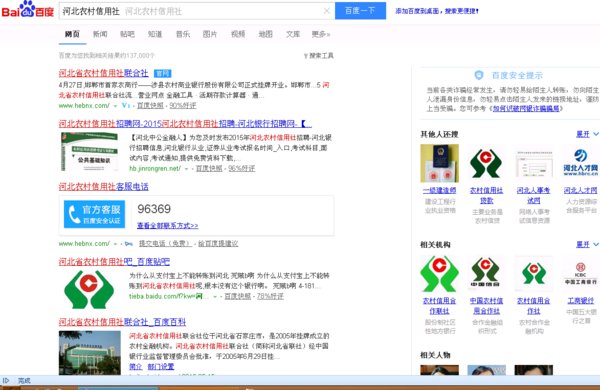Select the phone number 96369
Viewport: 600px width, 390px height.
coord(154,209)
